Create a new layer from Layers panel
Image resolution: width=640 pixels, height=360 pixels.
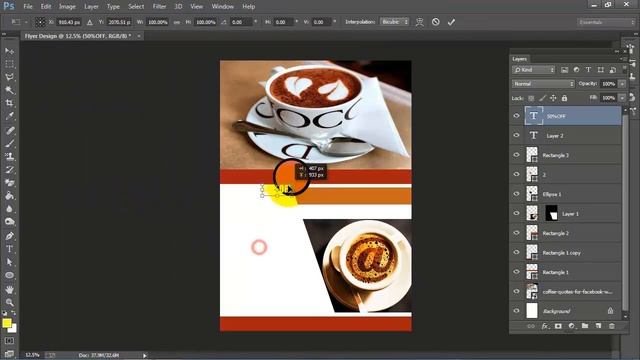click(x=598, y=326)
